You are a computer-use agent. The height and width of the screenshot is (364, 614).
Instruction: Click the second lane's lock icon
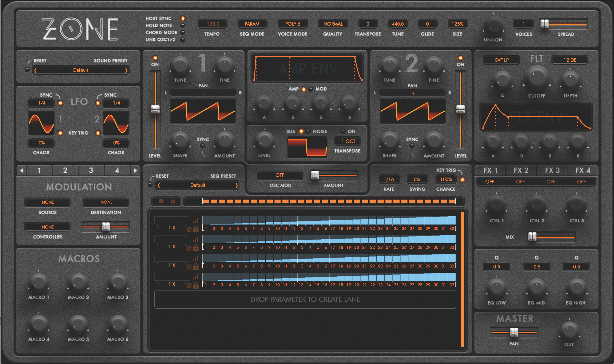195,248
